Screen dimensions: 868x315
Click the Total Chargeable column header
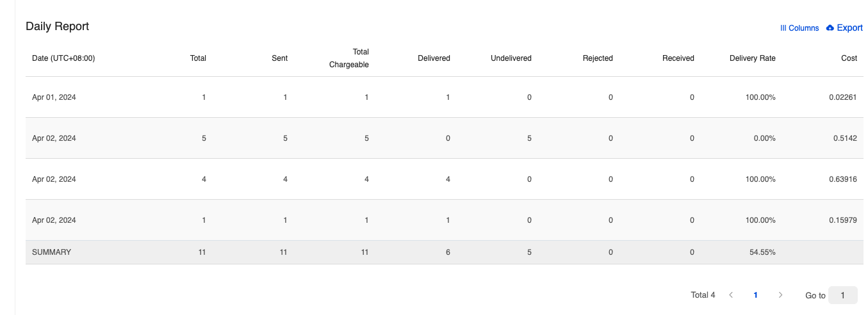[x=349, y=58]
